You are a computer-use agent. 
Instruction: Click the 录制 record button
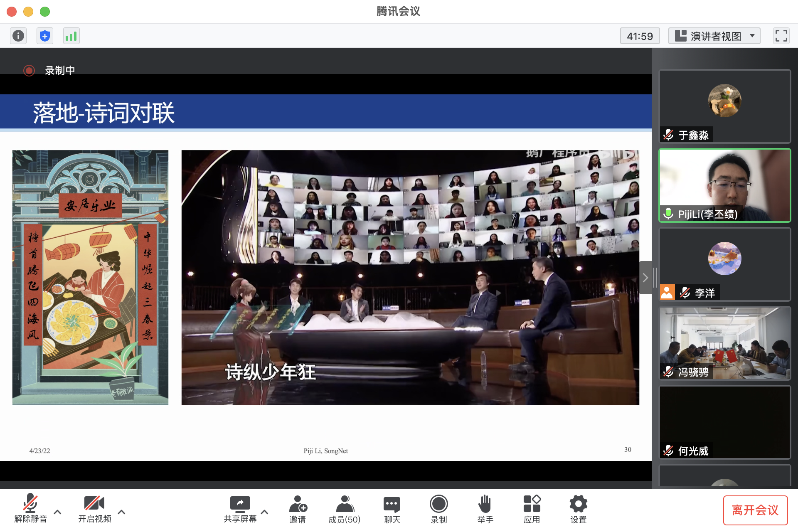click(x=438, y=509)
